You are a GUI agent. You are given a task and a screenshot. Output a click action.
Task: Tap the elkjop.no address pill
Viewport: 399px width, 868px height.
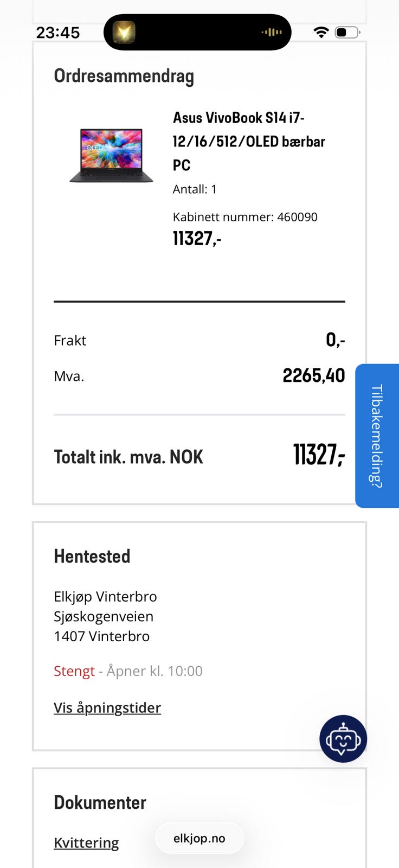200,838
